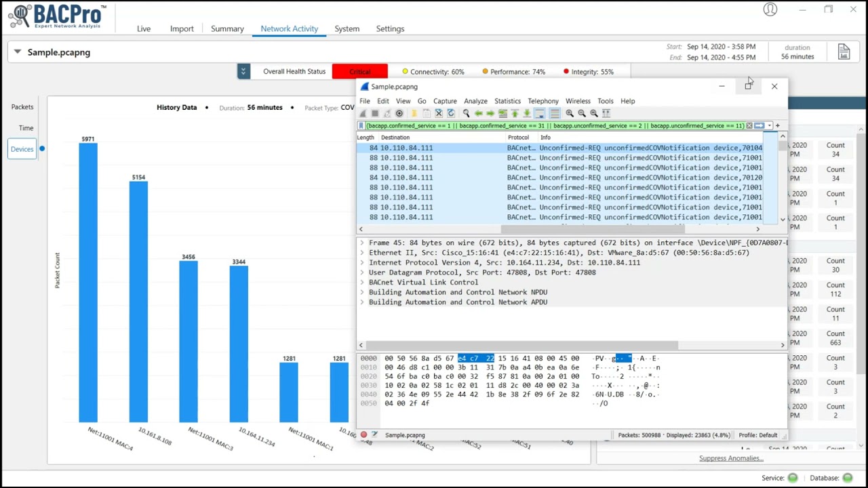The width and height of the screenshot is (868, 488).
Task: Expand the Frame 45 tree row
Action: click(361, 243)
